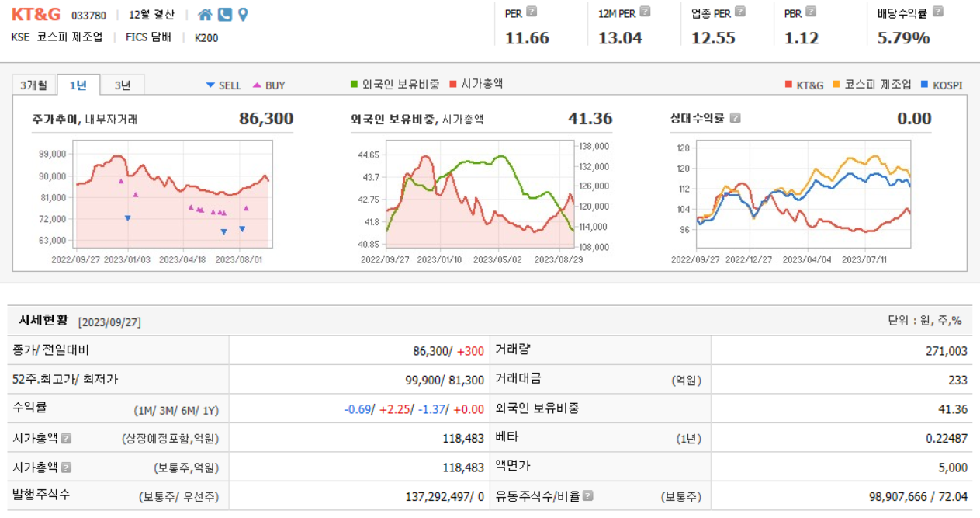980x518 pixels.
Task: Click the 단위 : 원, 주,% unit note
Action: click(x=924, y=320)
